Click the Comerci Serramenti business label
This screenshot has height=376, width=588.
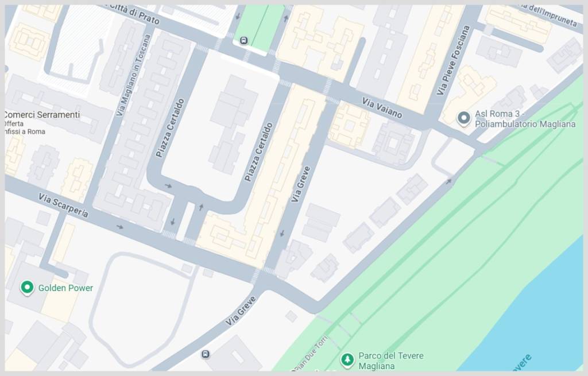pyautogui.click(x=41, y=115)
